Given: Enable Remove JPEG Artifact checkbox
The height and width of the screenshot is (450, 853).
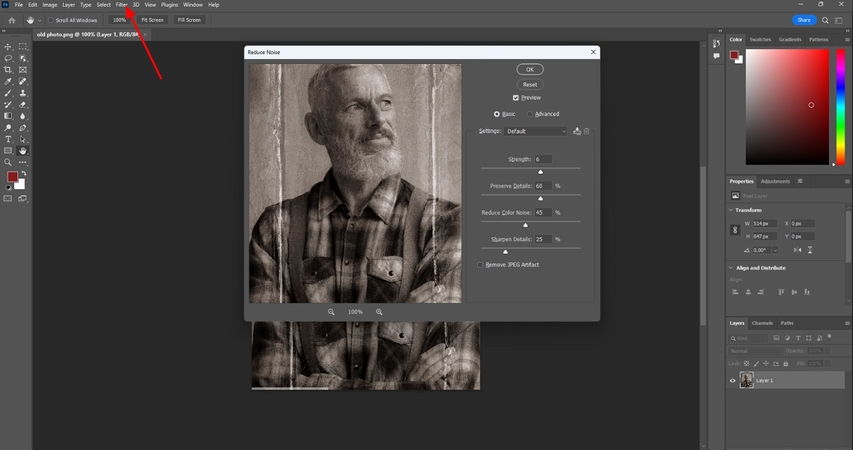Looking at the screenshot, I should [x=481, y=264].
